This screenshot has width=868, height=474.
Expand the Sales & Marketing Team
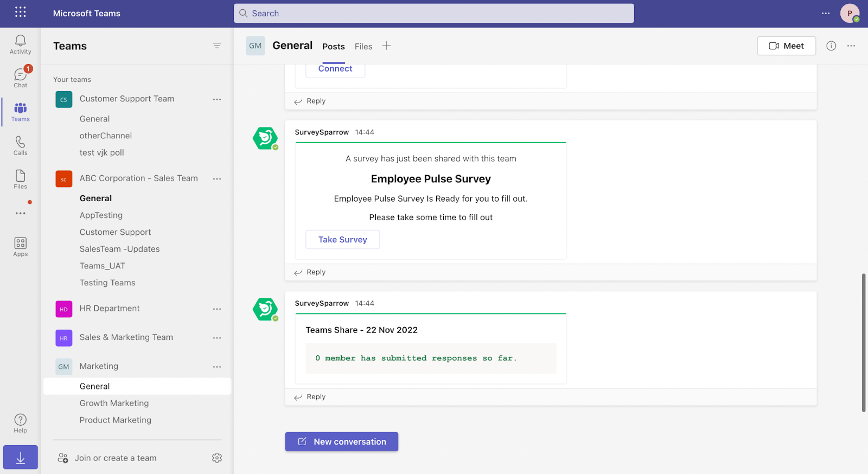126,337
